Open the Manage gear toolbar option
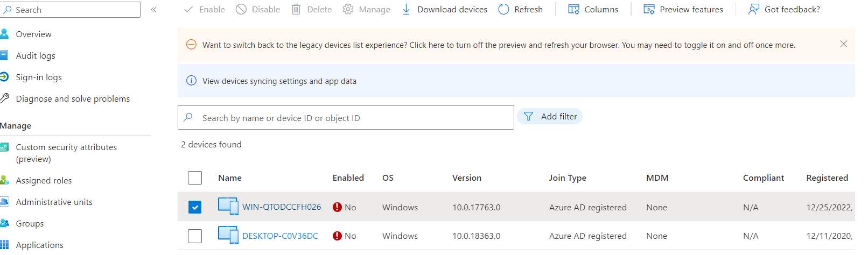 pyautogui.click(x=366, y=9)
